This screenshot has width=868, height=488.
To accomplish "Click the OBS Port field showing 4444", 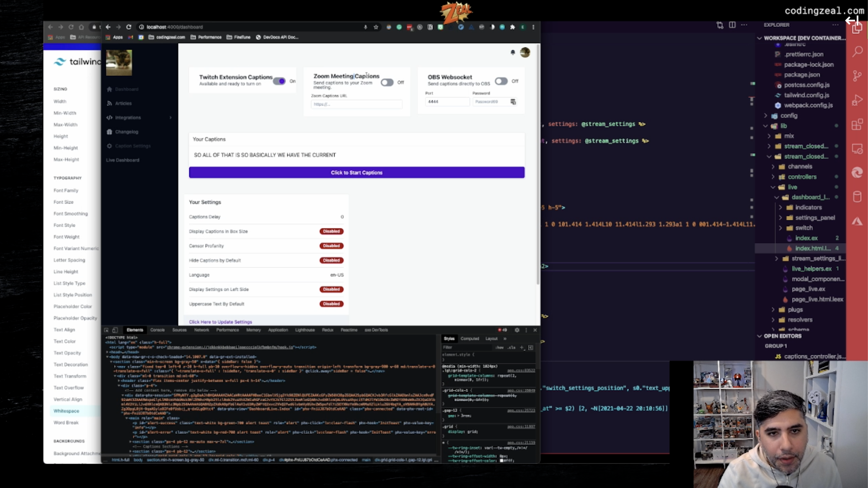I will click(447, 102).
